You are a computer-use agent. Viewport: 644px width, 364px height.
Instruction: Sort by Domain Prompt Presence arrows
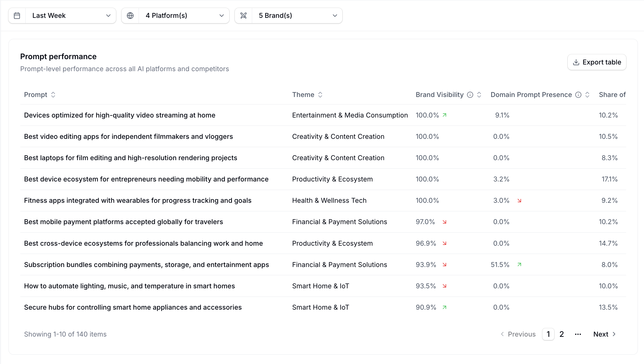[587, 95]
